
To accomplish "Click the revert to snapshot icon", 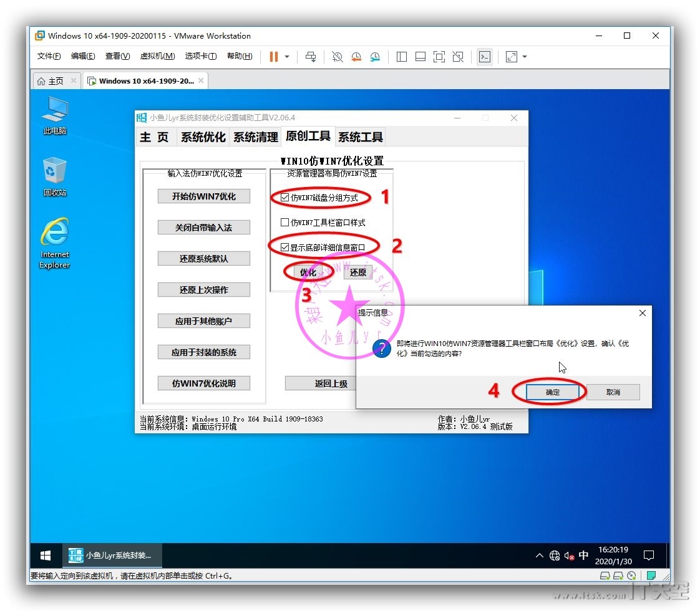I will 356,57.
